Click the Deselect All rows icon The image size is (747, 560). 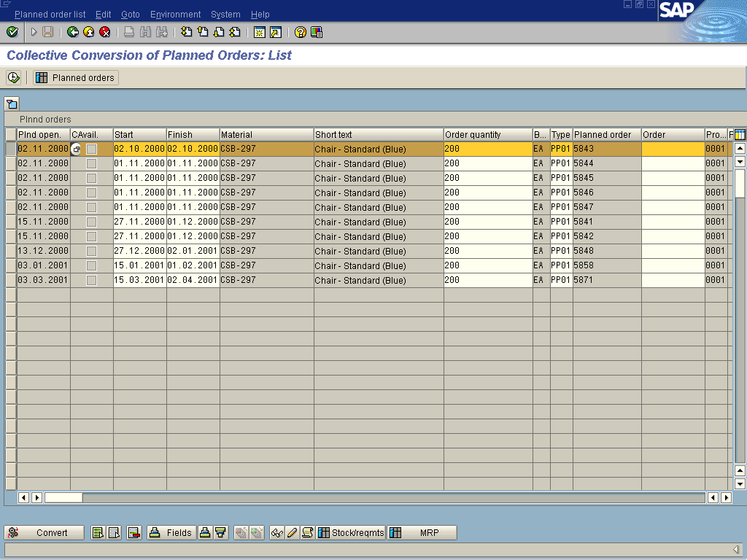tap(114, 532)
